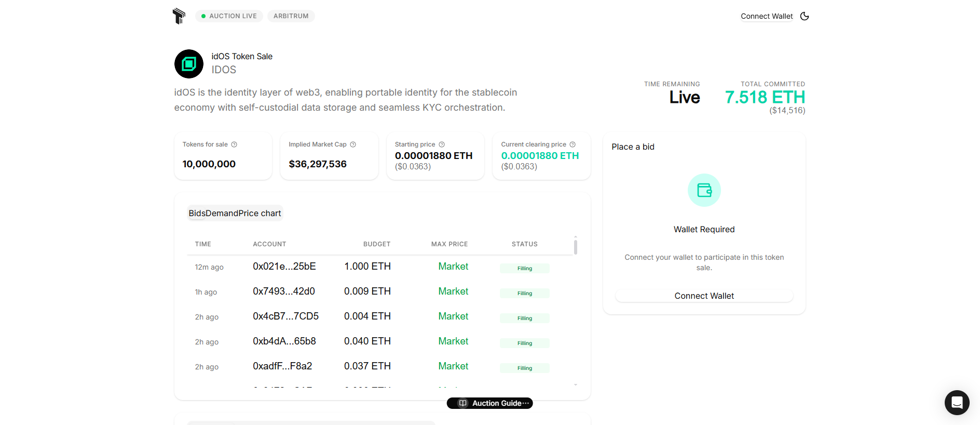Click the BUDGET column header

(x=377, y=244)
